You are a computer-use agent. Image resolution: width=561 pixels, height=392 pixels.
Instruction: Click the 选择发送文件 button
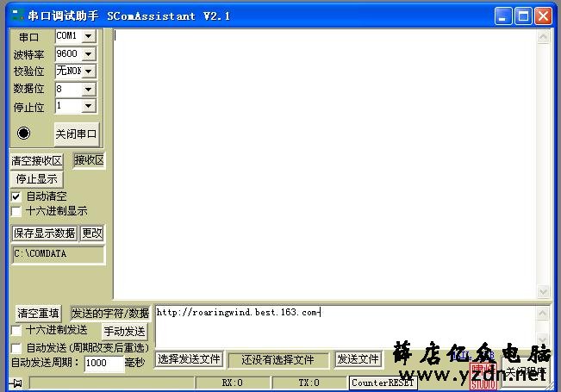[189, 358]
